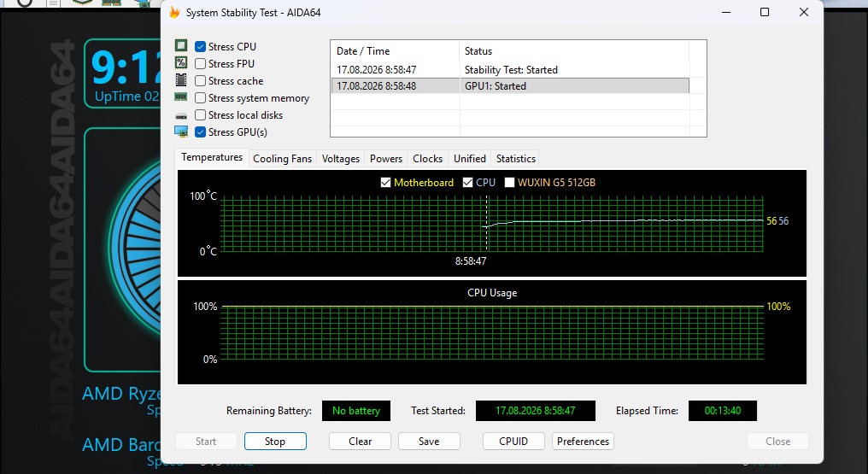Screen dimensions: 868x474
Task: Open the CPUID panel
Action: coord(513,442)
